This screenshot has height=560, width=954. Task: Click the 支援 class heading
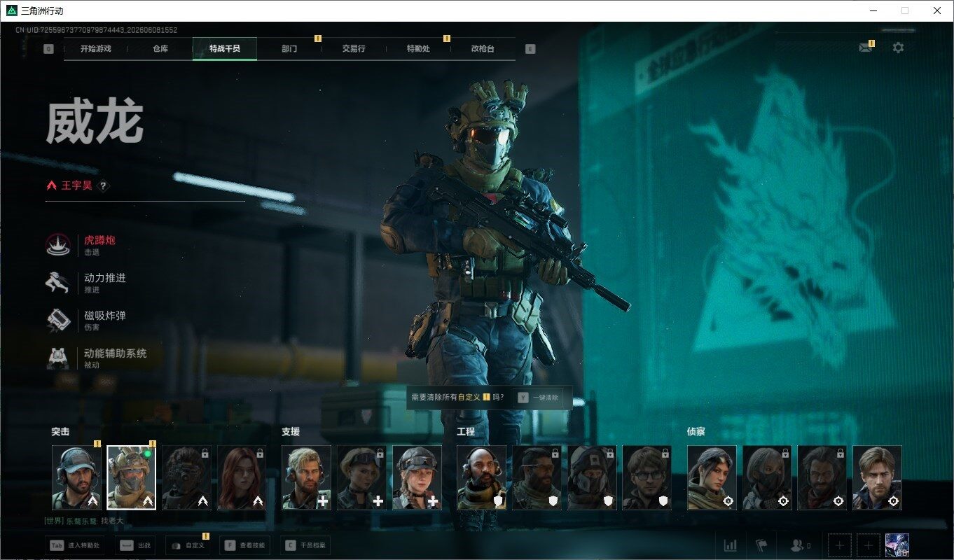pos(291,431)
